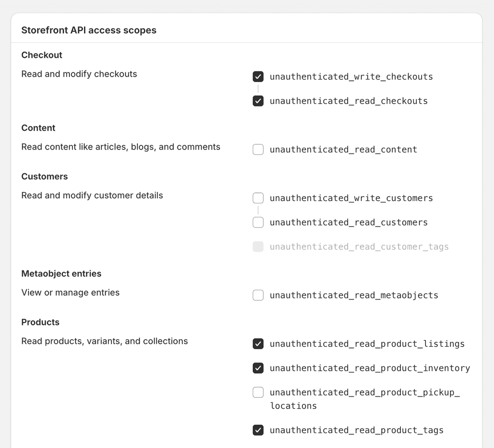The height and width of the screenshot is (448, 494).
Task: Select the Metaobject entries heading
Action: click(x=61, y=273)
